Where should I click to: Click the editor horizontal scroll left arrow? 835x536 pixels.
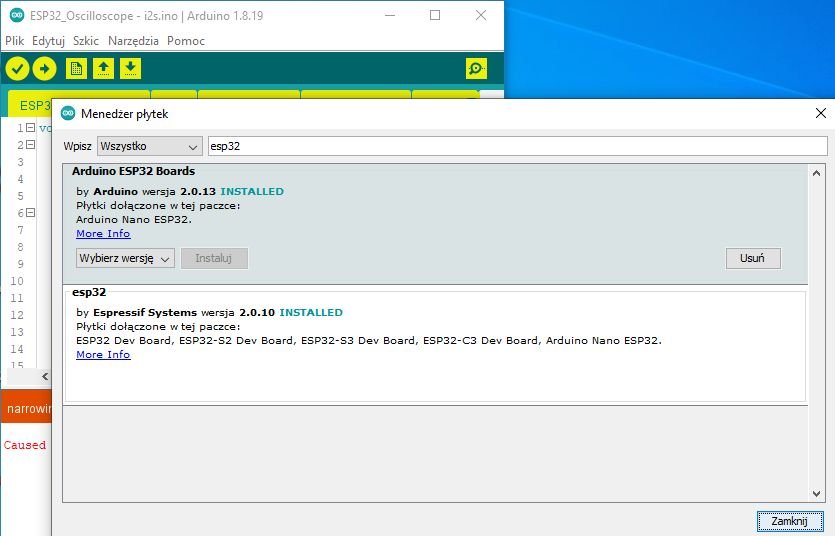[45, 376]
